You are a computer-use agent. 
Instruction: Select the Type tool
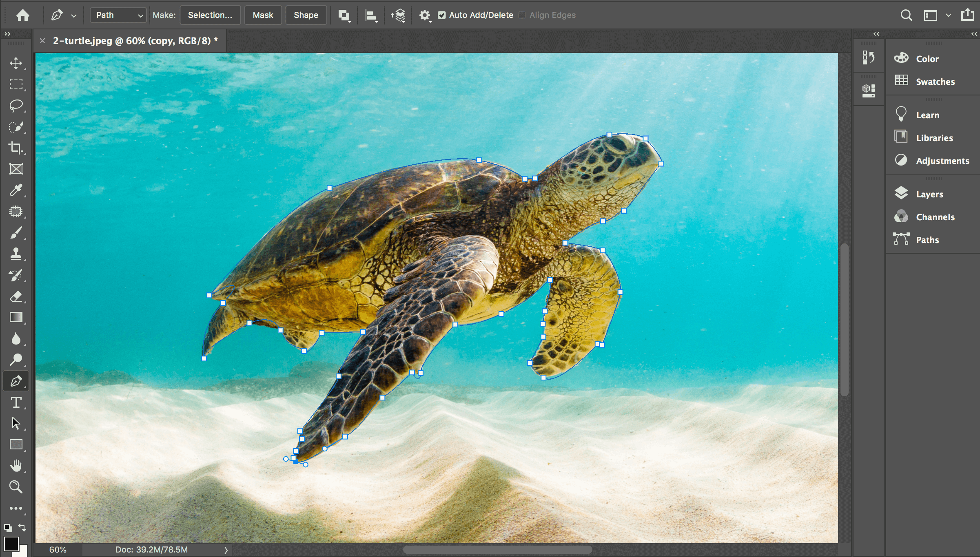tap(16, 402)
